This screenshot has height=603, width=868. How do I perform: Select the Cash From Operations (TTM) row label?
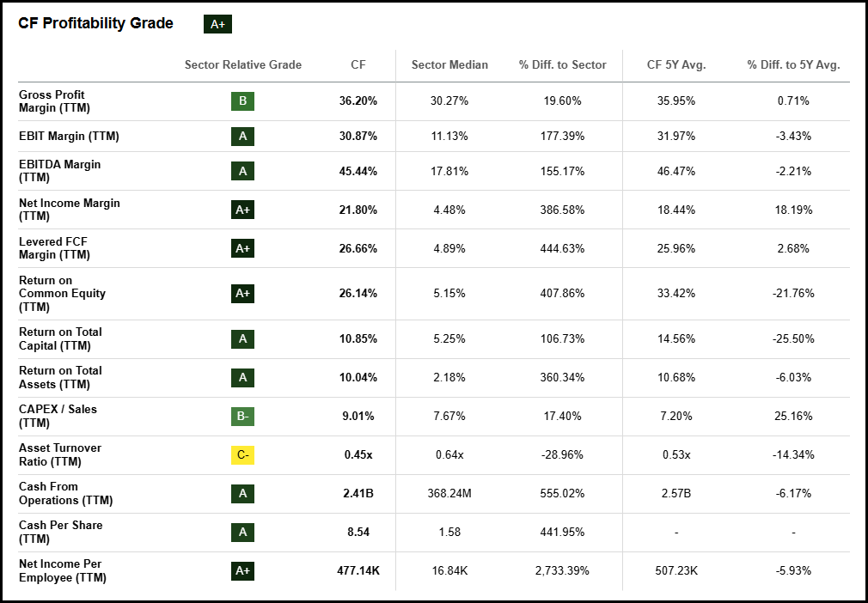pyautogui.click(x=65, y=493)
